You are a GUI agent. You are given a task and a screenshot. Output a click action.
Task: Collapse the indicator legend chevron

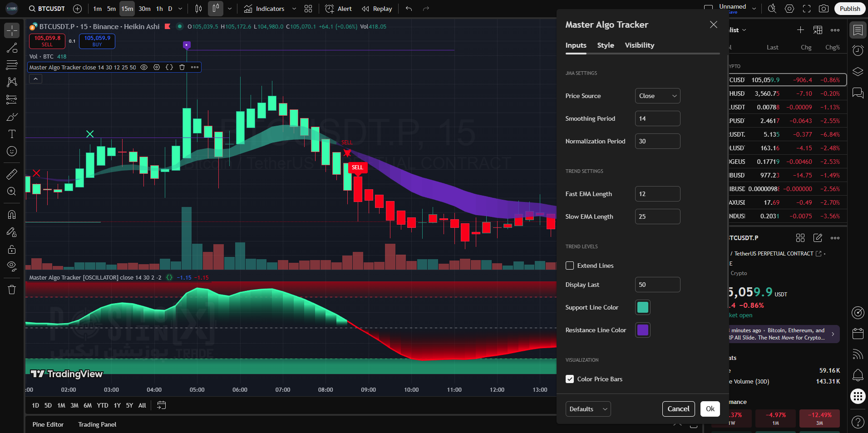(x=35, y=79)
